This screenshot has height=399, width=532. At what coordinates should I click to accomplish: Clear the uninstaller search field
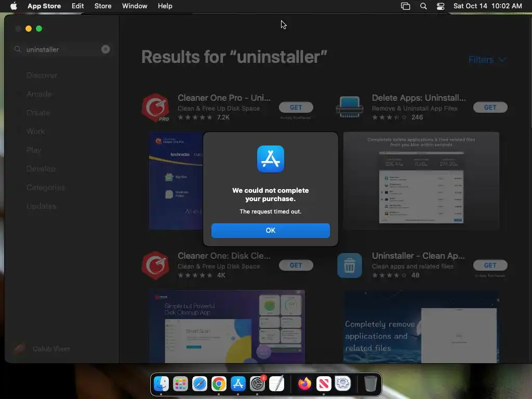click(x=105, y=49)
